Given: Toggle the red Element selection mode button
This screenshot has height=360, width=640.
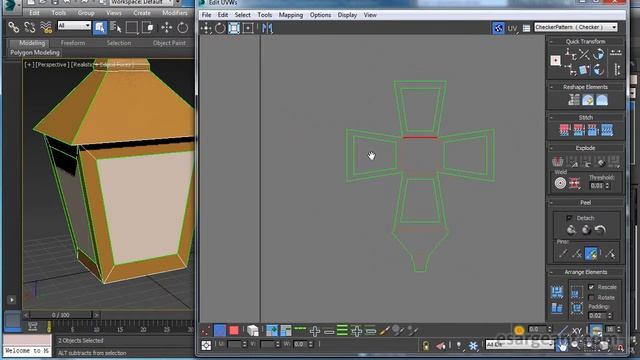Looking at the screenshot, I should (x=234, y=330).
